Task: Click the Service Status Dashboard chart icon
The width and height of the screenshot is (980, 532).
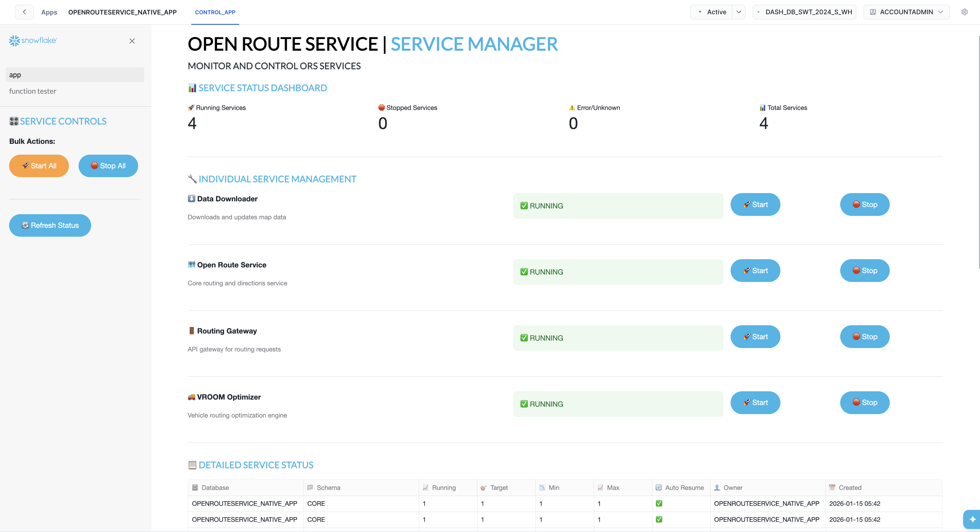Action: point(192,87)
